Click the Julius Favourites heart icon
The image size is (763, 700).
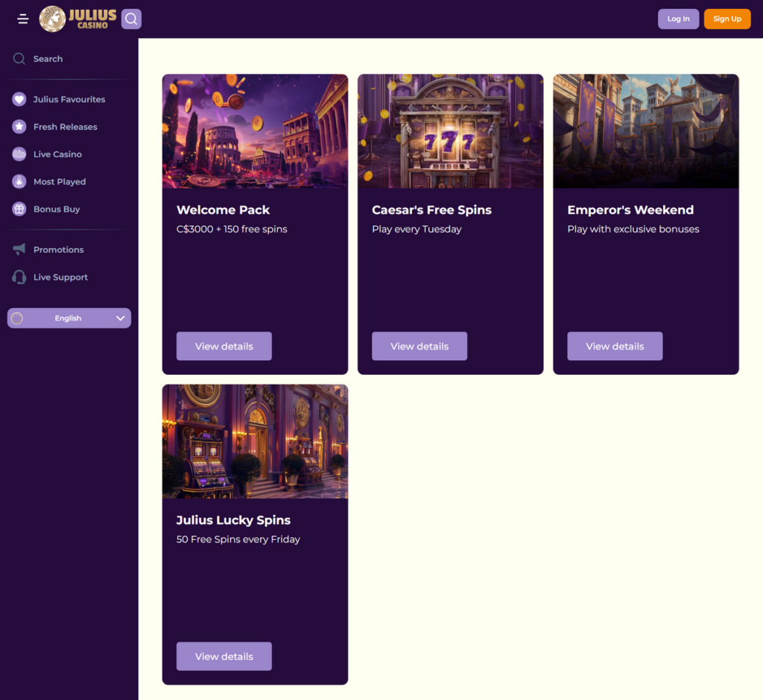click(x=19, y=99)
